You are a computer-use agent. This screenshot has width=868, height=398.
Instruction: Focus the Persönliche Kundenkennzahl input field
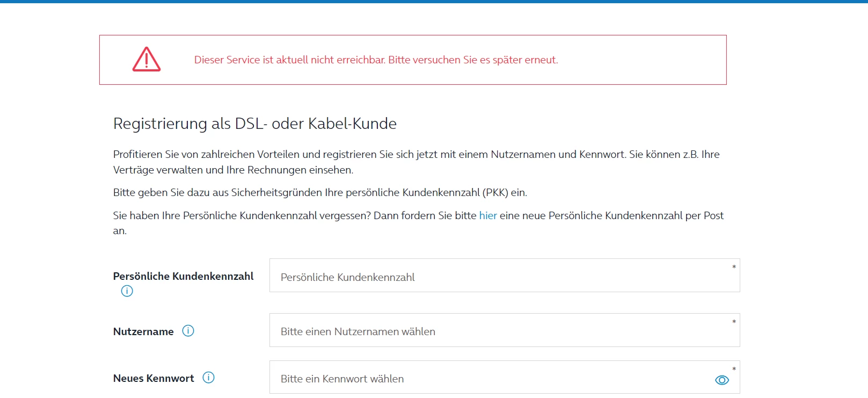499,276
